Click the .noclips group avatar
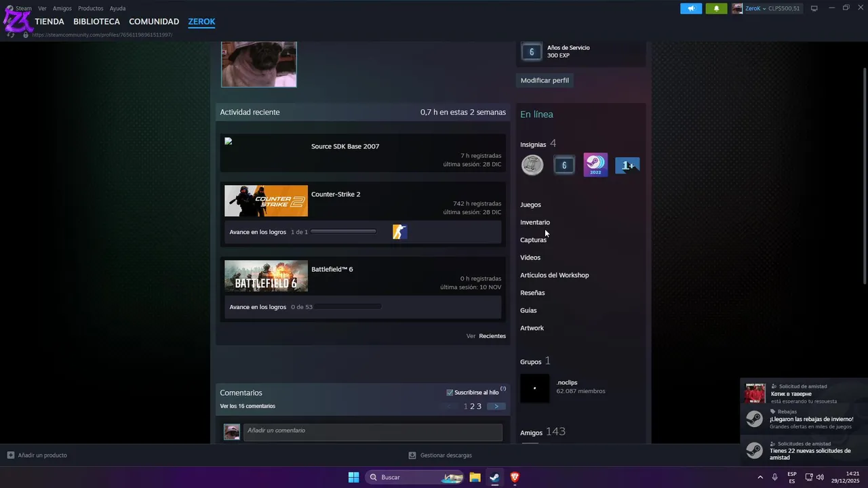Image resolution: width=868 pixels, height=488 pixels. click(535, 388)
